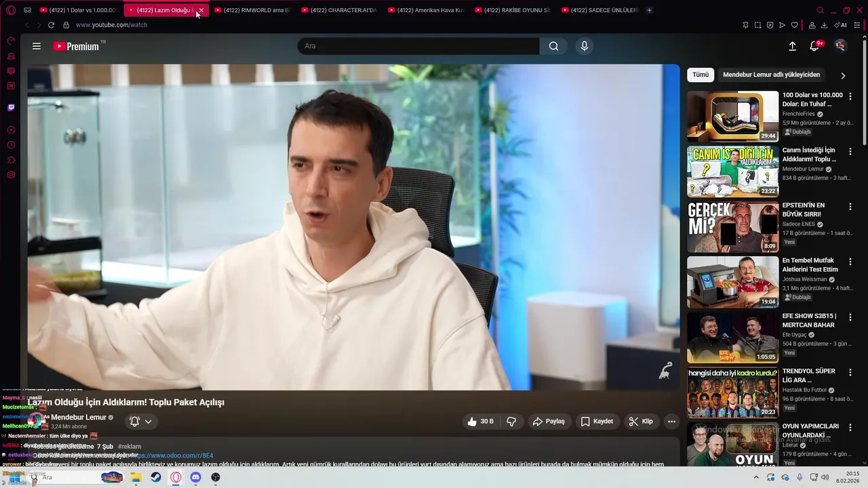Open Discord from the Windows taskbar
Viewport: 868px width, 488px height.
195,477
